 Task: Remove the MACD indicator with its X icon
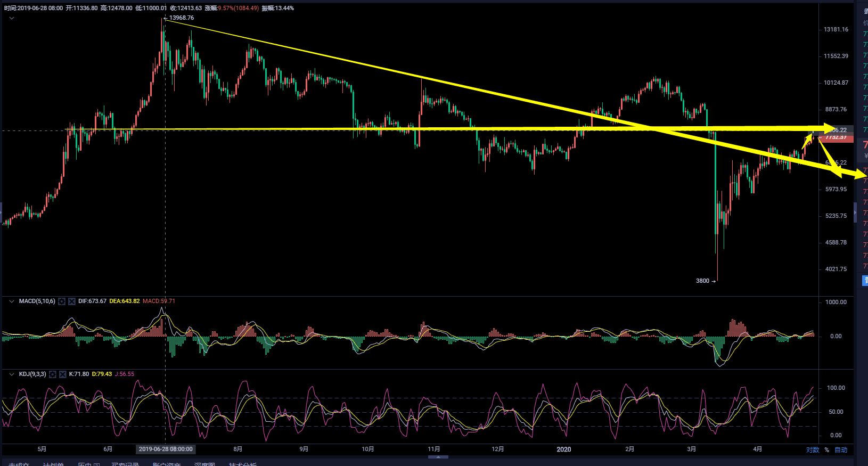[72, 301]
